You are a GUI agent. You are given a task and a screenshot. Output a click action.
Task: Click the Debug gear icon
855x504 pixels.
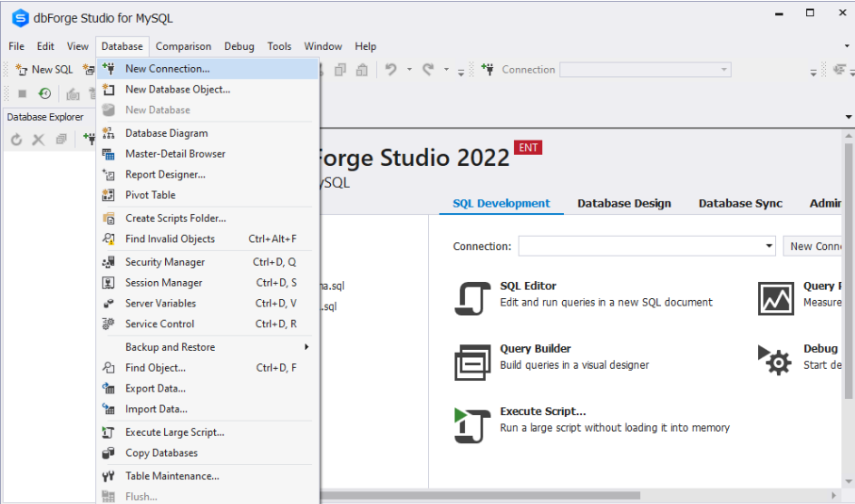tap(775, 360)
